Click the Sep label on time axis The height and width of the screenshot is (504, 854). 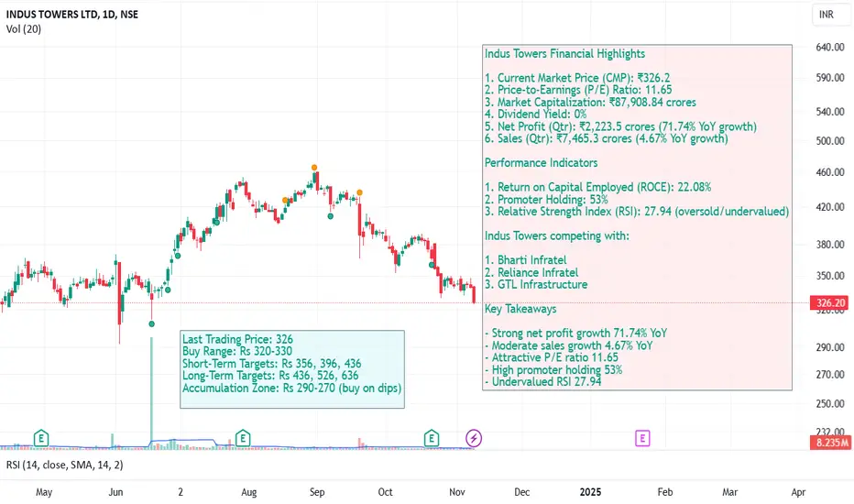[x=317, y=492]
